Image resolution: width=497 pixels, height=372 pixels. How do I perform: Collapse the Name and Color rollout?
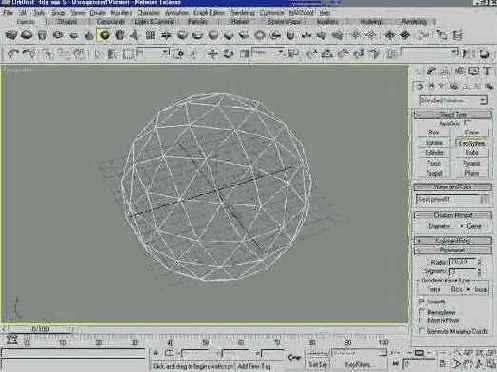pos(453,187)
